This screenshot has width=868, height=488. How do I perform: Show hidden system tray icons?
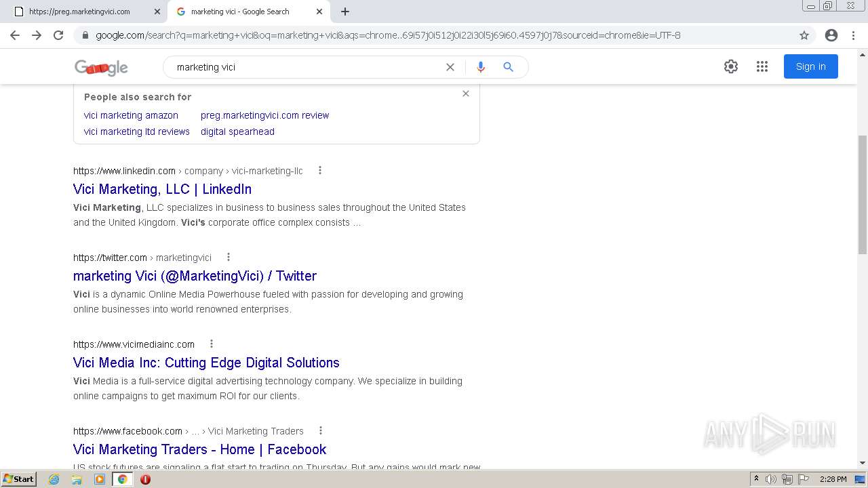point(757,479)
